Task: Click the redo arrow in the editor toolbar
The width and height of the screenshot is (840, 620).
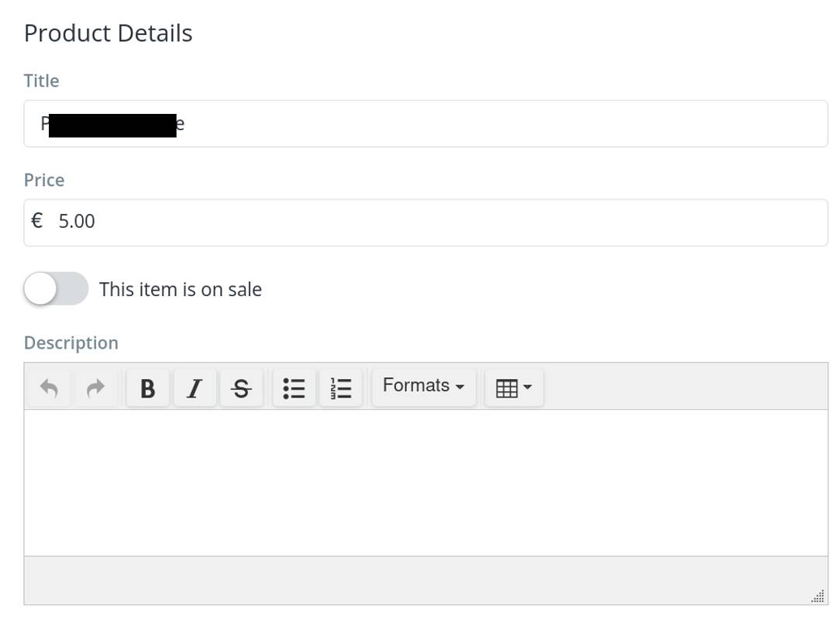Action: click(95, 387)
